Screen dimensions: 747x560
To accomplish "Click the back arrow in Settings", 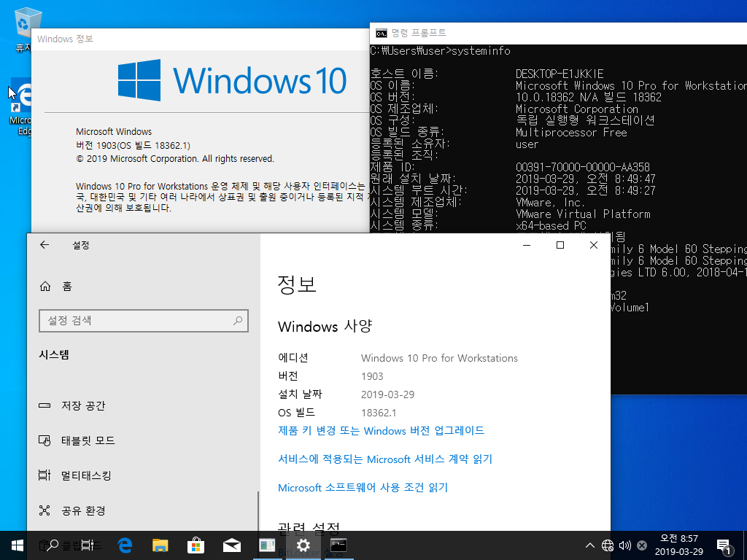I will point(44,245).
